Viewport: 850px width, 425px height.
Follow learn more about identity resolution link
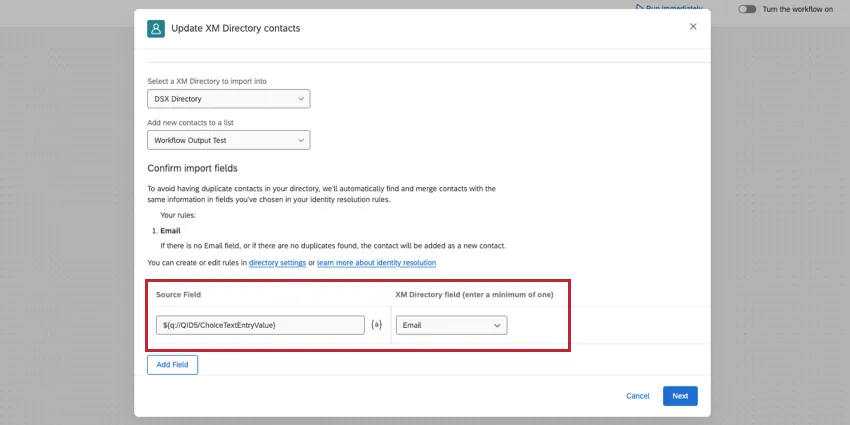pos(376,263)
